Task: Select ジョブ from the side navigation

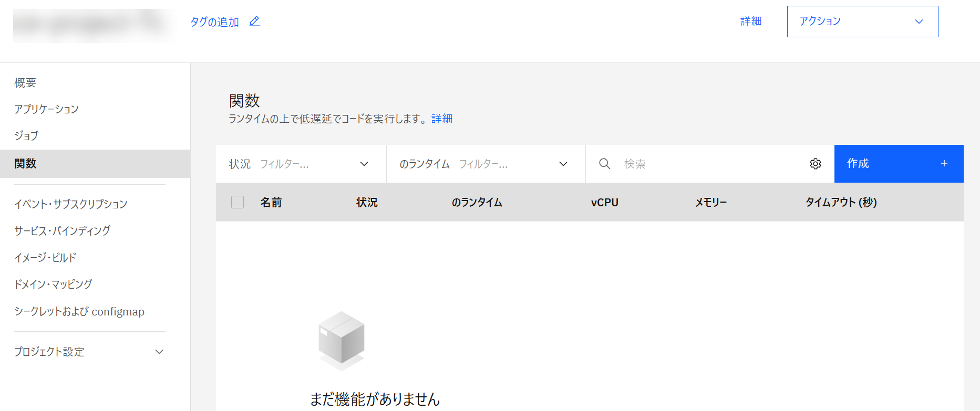Action: (26, 136)
